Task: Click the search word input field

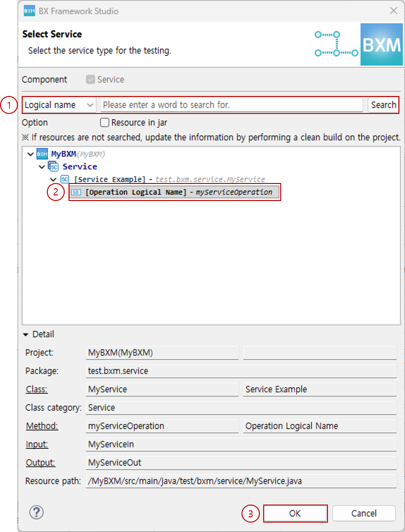Action: 231,105
